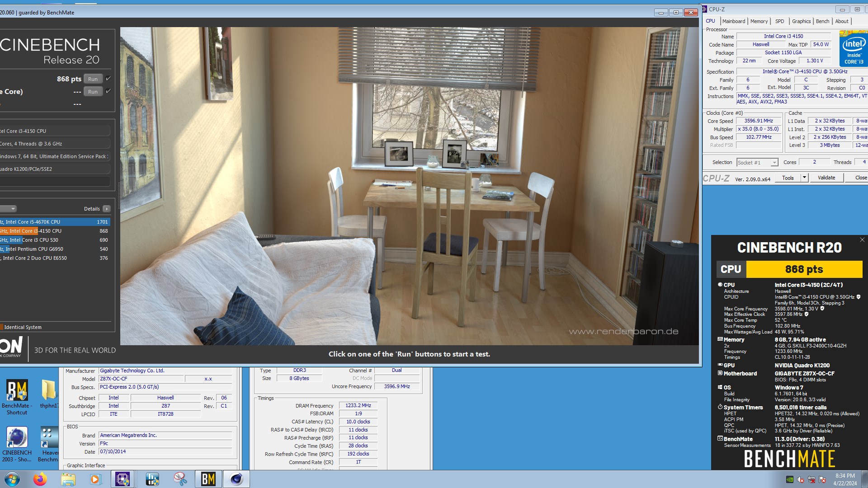
Task: Open the Action Center flag icon
Action: coord(822,480)
